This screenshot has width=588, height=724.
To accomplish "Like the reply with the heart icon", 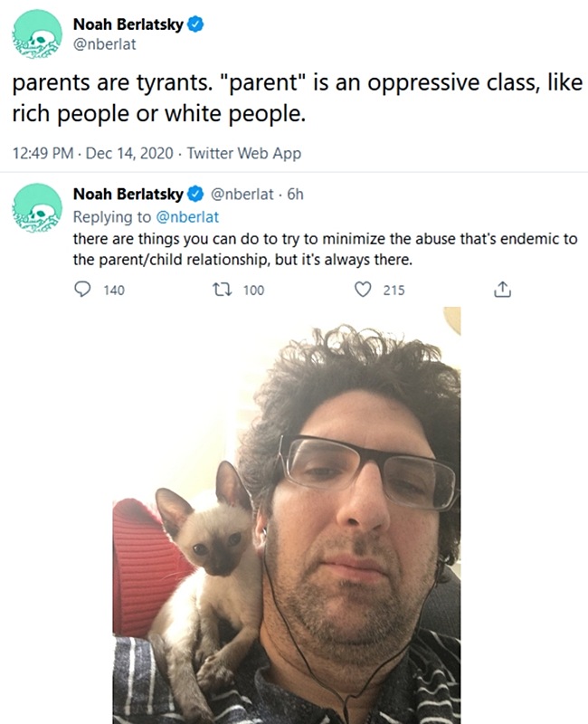I will point(363,290).
